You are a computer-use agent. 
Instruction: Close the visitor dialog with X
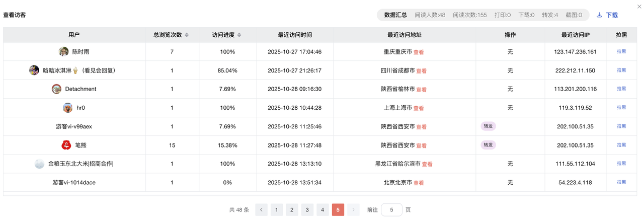639,7
